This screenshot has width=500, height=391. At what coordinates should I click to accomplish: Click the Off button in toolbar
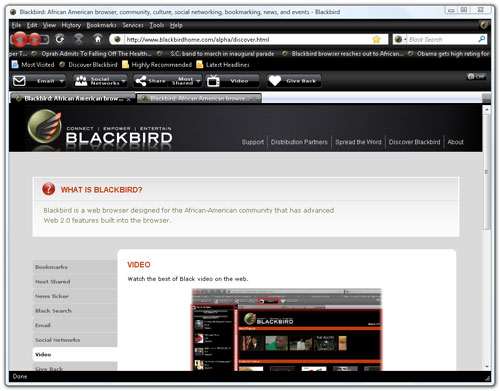coord(476,77)
